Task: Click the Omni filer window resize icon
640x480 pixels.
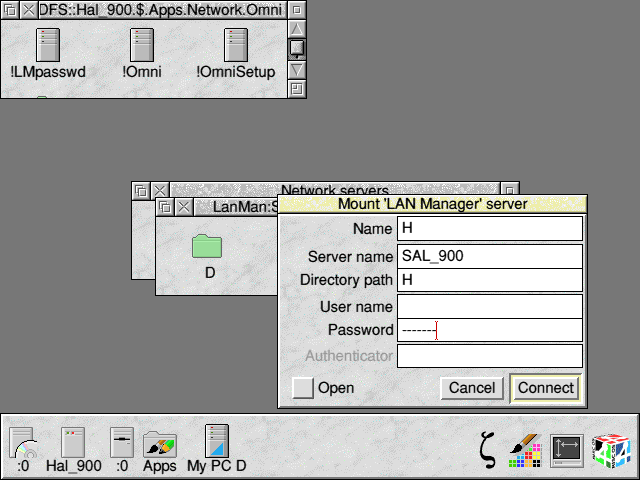Action: tap(297, 89)
